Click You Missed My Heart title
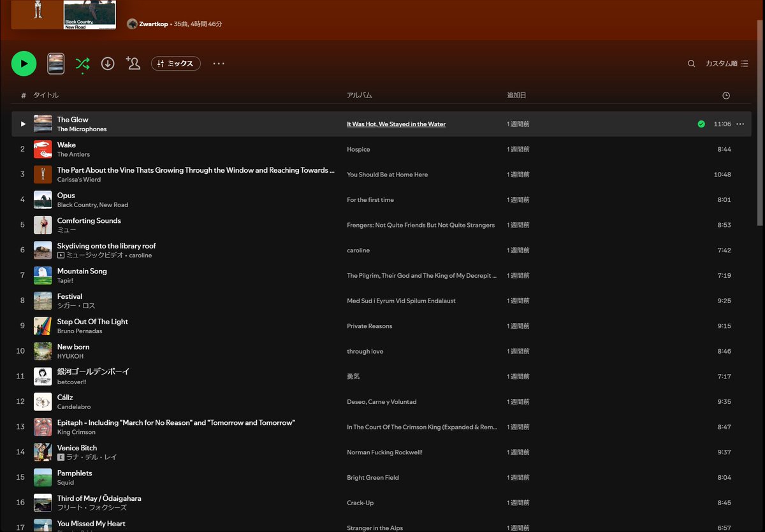The height and width of the screenshot is (532, 765). click(91, 524)
